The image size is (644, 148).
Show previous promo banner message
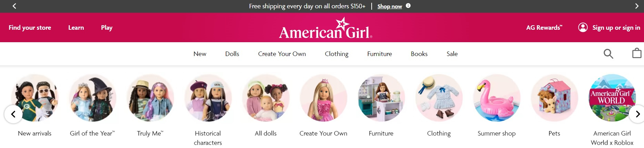pos(14,6)
